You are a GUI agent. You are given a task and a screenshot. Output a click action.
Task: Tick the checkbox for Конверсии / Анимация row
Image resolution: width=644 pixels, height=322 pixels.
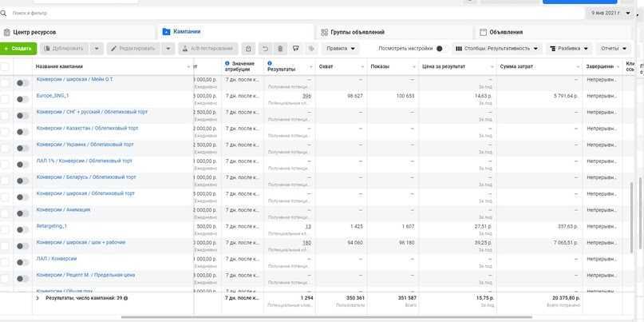[x=6, y=213]
